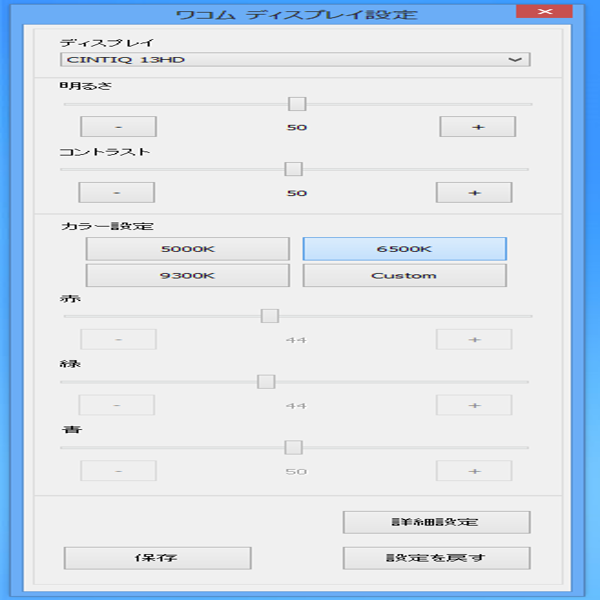Viewport: 600px width, 600px height.
Task: Click the 保存 save button
Action: (x=157, y=558)
